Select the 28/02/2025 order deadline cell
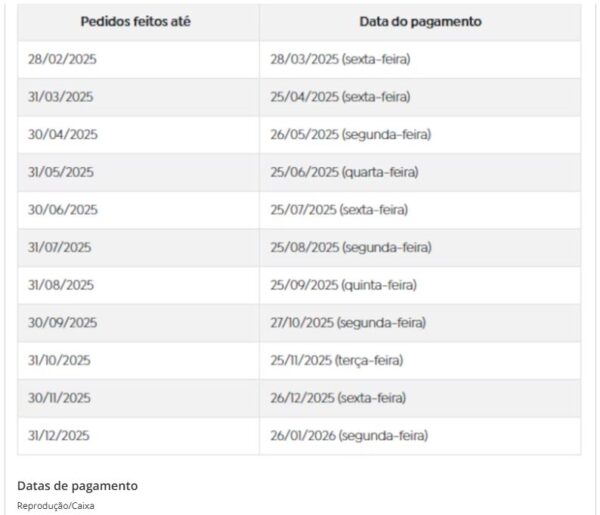This screenshot has width=600, height=515. click(x=62, y=60)
